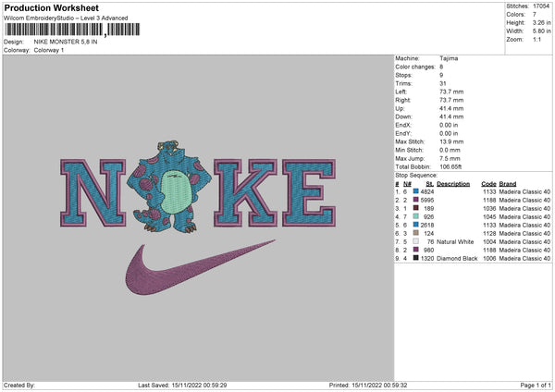Click the embroidered letter K in the design

[246, 193]
